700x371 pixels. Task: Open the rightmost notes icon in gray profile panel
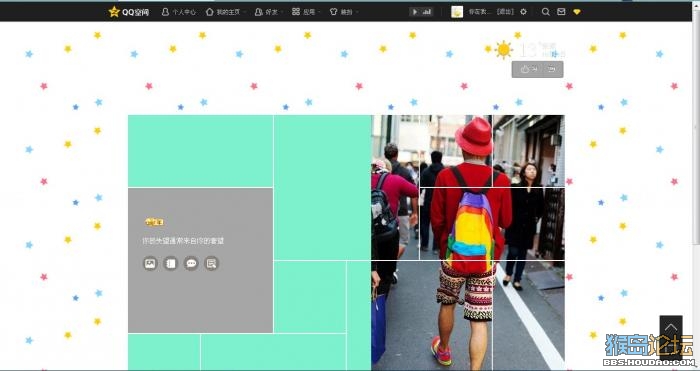tap(211, 263)
